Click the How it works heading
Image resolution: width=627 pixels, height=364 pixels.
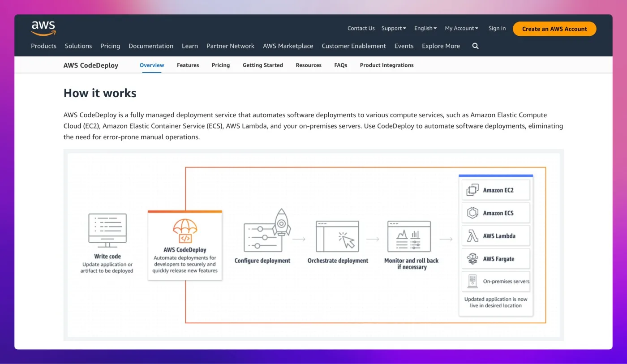pyautogui.click(x=100, y=93)
